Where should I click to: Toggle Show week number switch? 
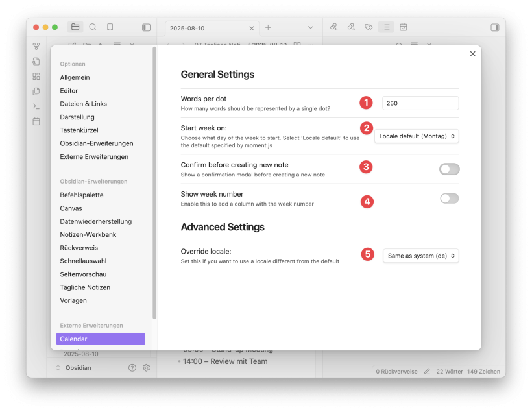pos(449,198)
